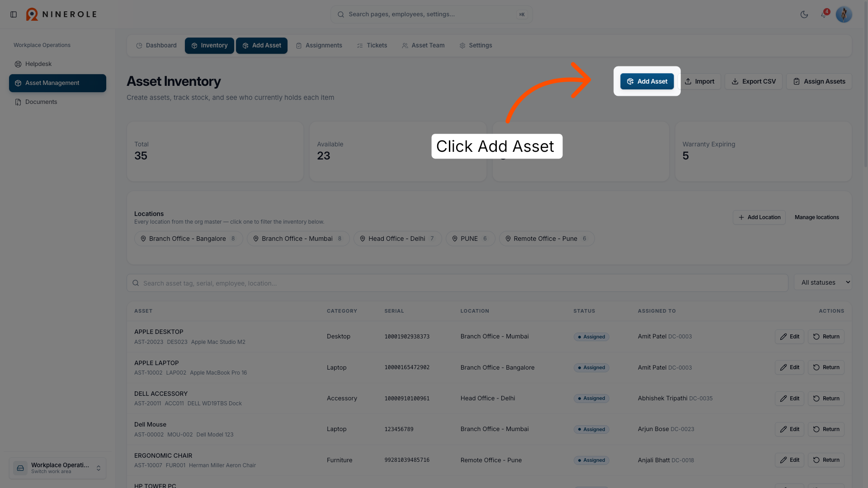Focus the global search pages field
Screen dimensions: 868x488
(x=432, y=14)
